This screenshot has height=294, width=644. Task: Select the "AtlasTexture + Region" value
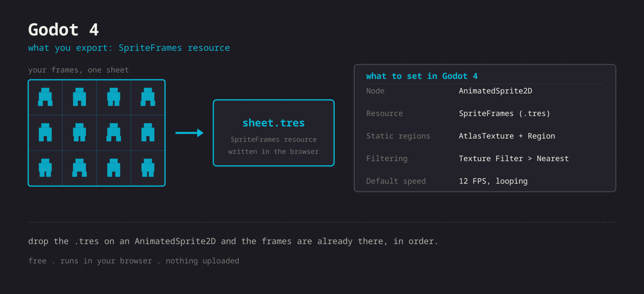[507, 136]
